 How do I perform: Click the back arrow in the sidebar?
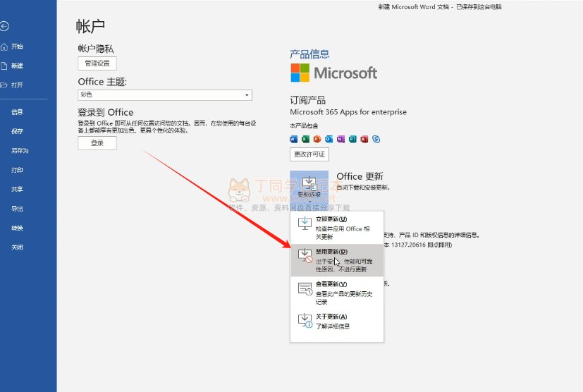pyautogui.click(x=4, y=26)
